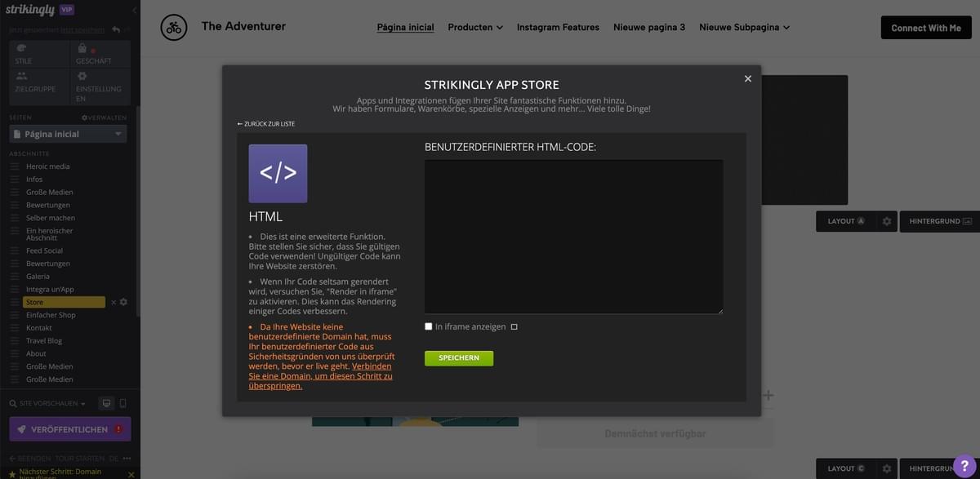This screenshot has width=980, height=479.
Task: Open the Página inicial page dropdown
Action: click(x=68, y=132)
